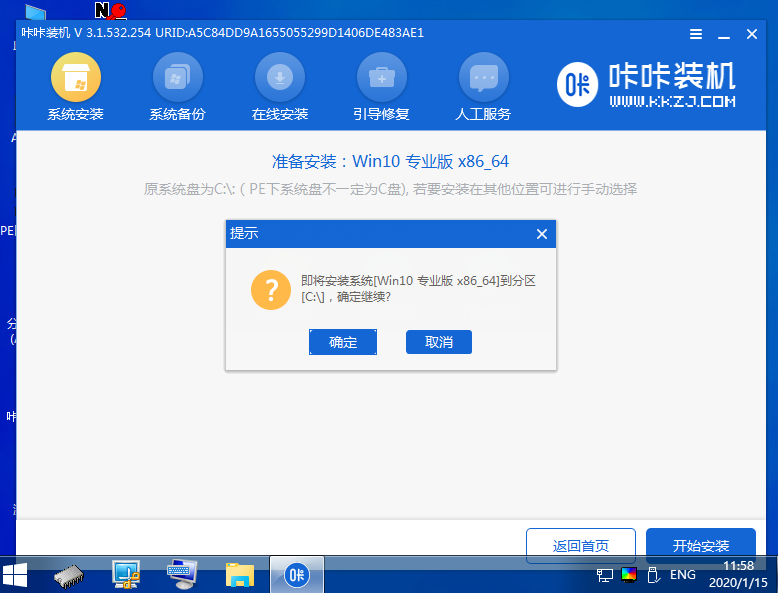Select the 引导修复 boot repair icon
This screenshot has width=778, height=593.
[x=382, y=77]
